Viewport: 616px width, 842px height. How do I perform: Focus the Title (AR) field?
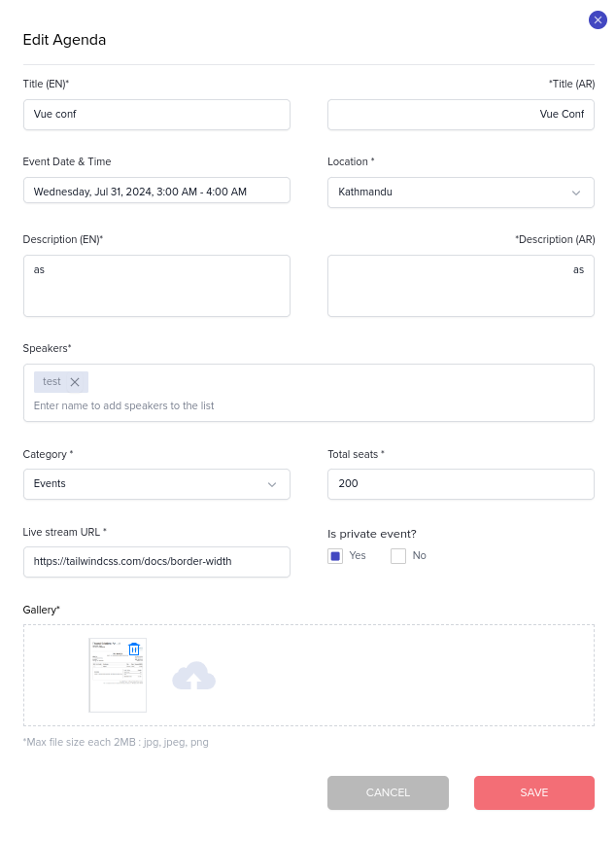pyautogui.click(x=461, y=115)
